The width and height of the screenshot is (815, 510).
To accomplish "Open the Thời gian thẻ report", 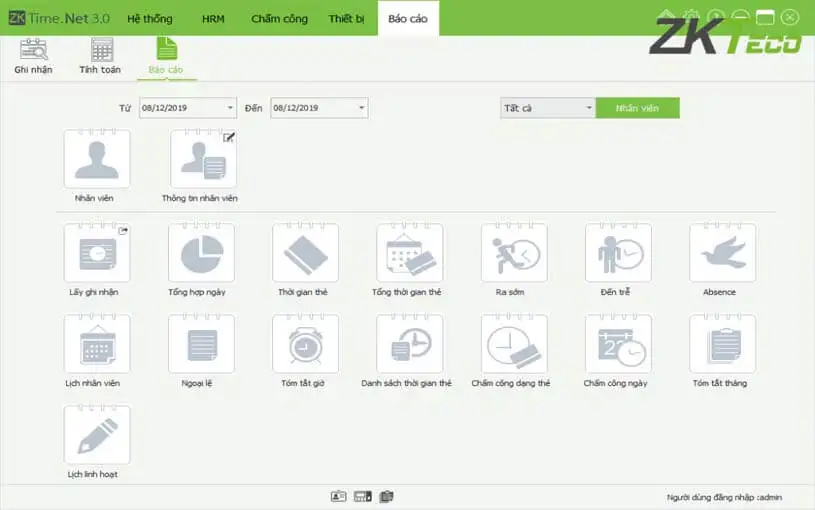I will pyautogui.click(x=305, y=253).
